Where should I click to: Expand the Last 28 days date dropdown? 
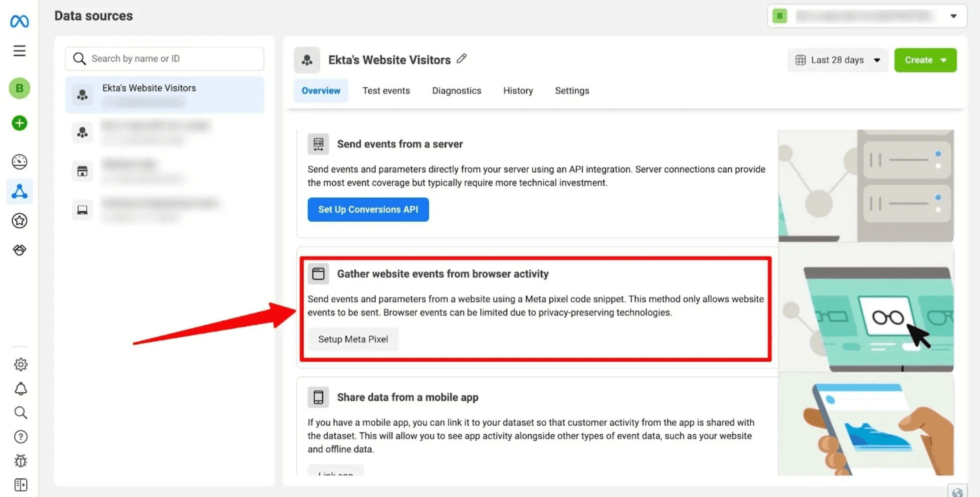[x=837, y=60]
